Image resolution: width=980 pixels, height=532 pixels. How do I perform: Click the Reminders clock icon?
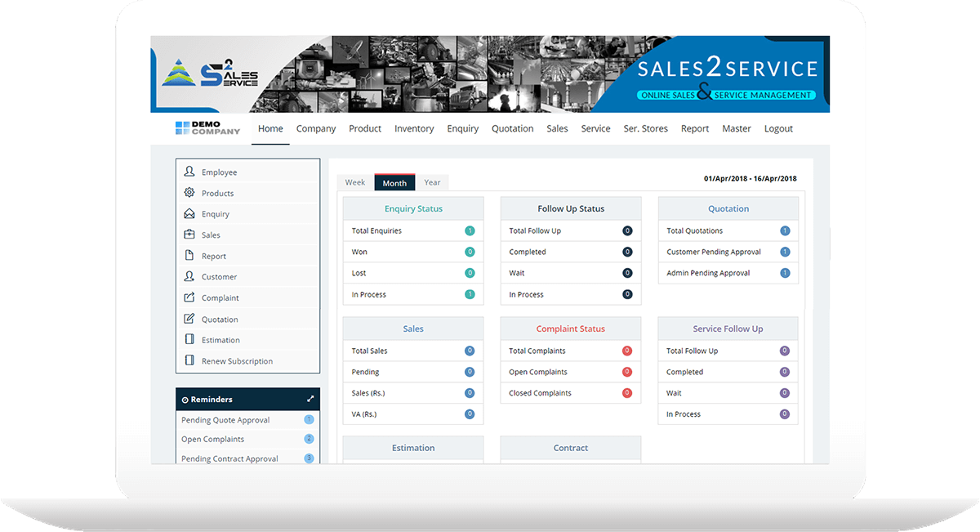pyautogui.click(x=185, y=399)
